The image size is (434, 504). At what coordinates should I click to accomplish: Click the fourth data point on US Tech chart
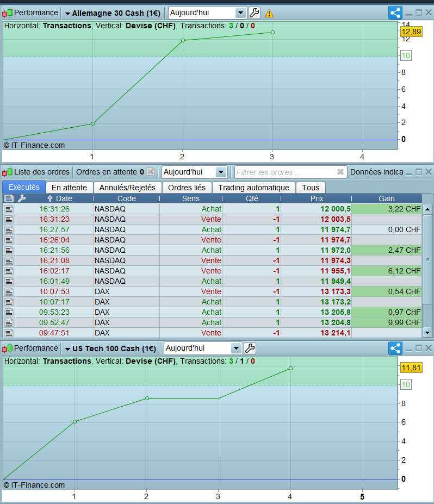[290, 369]
